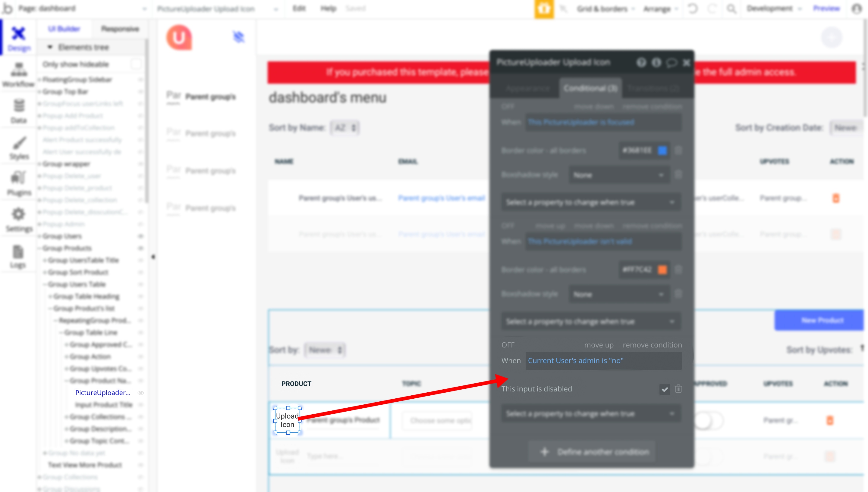Toggle 'Only show hideable' checkbox
The height and width of the screenshot is (492, 868).
coord(136,64)
